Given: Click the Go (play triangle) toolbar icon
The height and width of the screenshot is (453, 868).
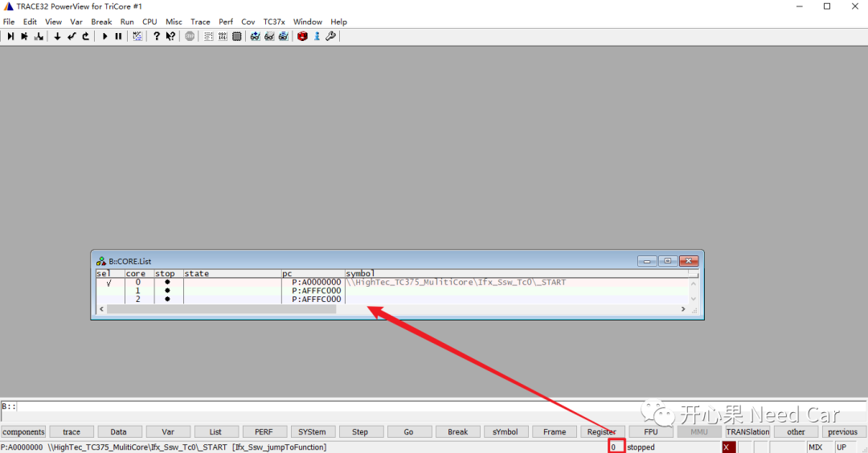Looking at the screenshot, I should [x=104, y=36].
